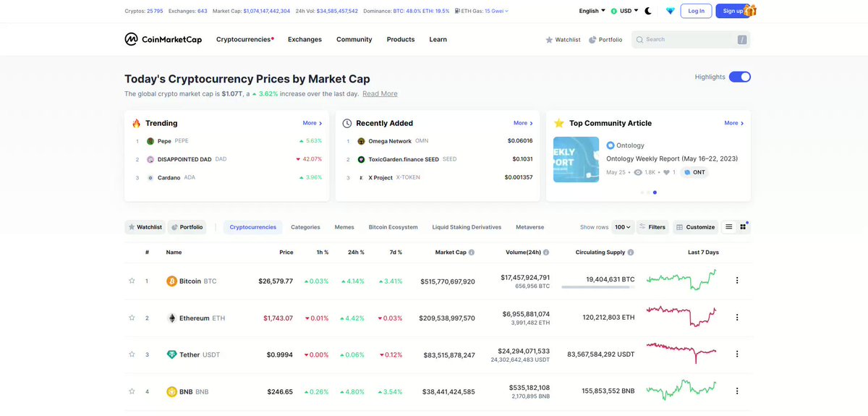Image resolution: width=868 pixels, height=416 pixels.
Task: Open the header Watchlist link
Action: 563,40
